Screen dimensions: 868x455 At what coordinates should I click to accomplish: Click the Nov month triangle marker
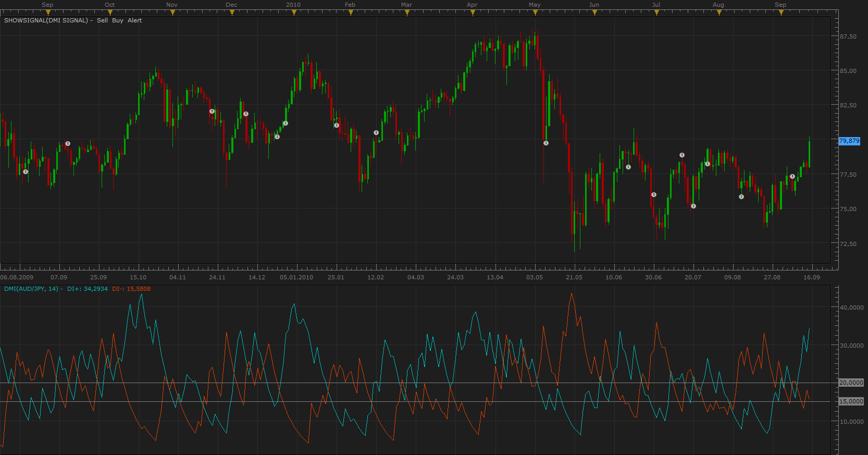[x=172, y=13]
